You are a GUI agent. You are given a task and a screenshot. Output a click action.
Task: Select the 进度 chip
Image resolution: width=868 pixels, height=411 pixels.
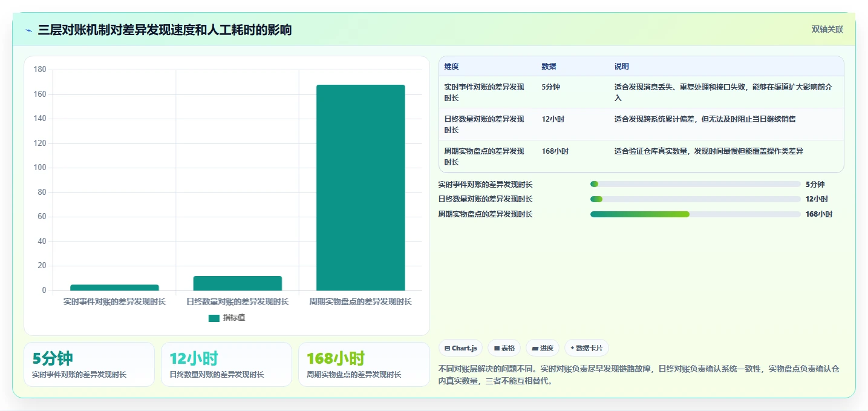coord(543,348)
